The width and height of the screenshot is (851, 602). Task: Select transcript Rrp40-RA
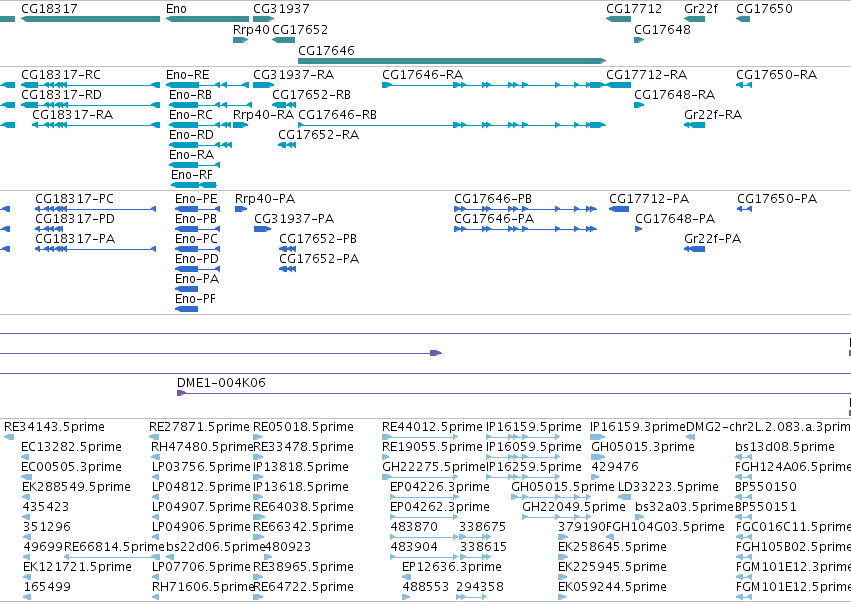[263, 115]
